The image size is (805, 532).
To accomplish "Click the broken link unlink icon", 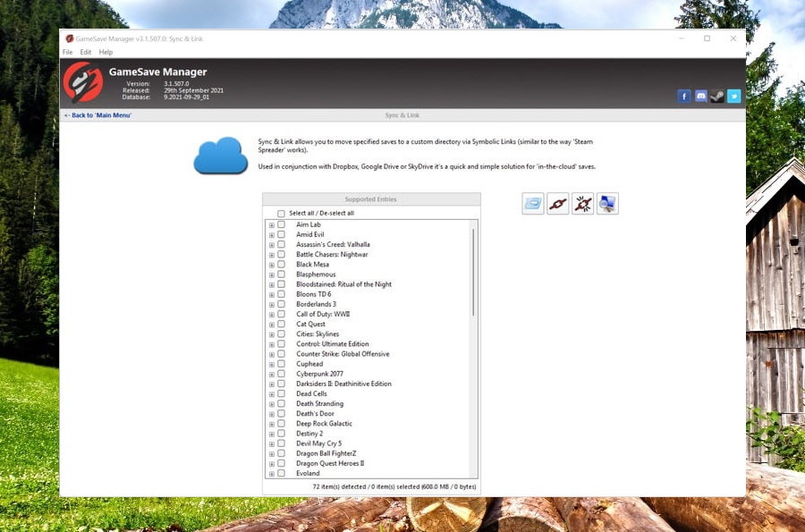I will 582,203.
